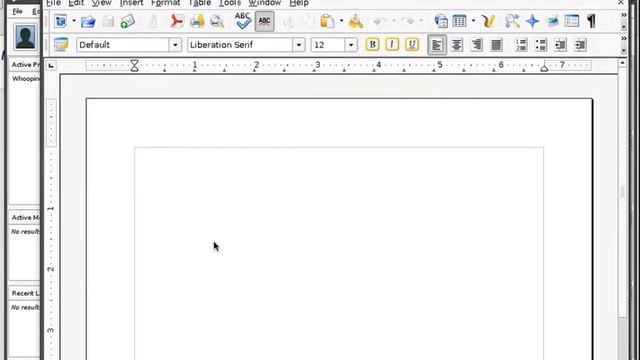Open Page Preview magnifier icon
The image size is (640, 360).
pos(217,21)
